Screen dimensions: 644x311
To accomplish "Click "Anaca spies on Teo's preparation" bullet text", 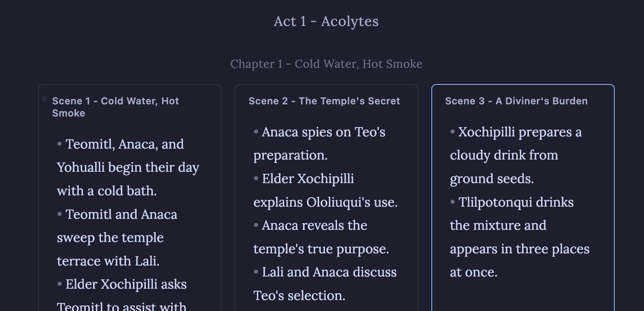I will pyautogui.click(x=323, y=132).
